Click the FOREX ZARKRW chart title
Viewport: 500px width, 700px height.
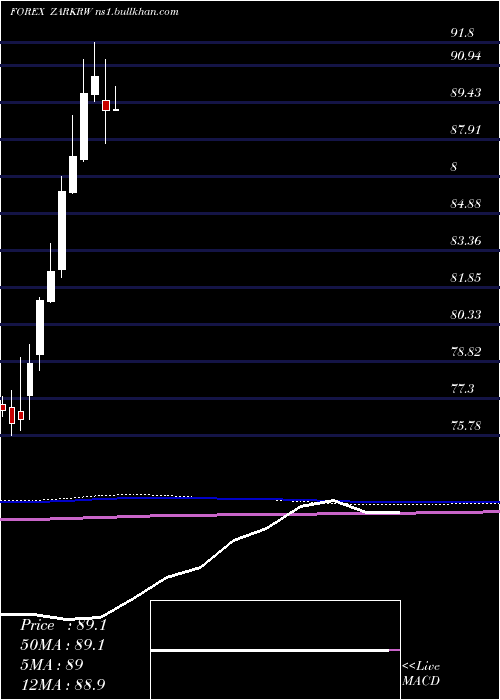(94, 12)
